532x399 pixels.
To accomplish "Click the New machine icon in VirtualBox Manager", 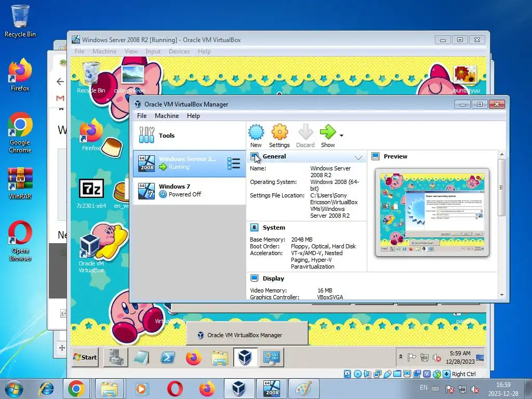I will (256, 136).
